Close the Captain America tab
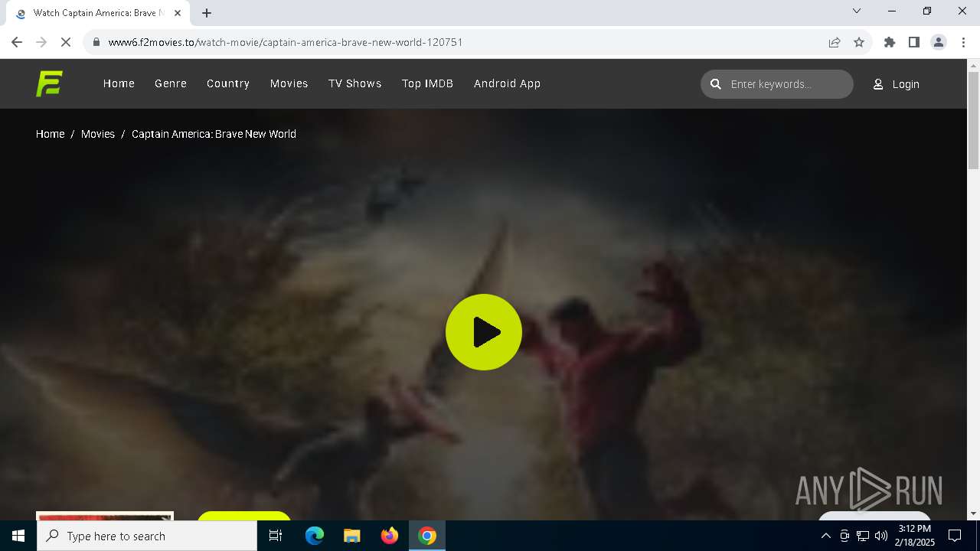Screen dimensions: 980x551 (x=178, y=13)
